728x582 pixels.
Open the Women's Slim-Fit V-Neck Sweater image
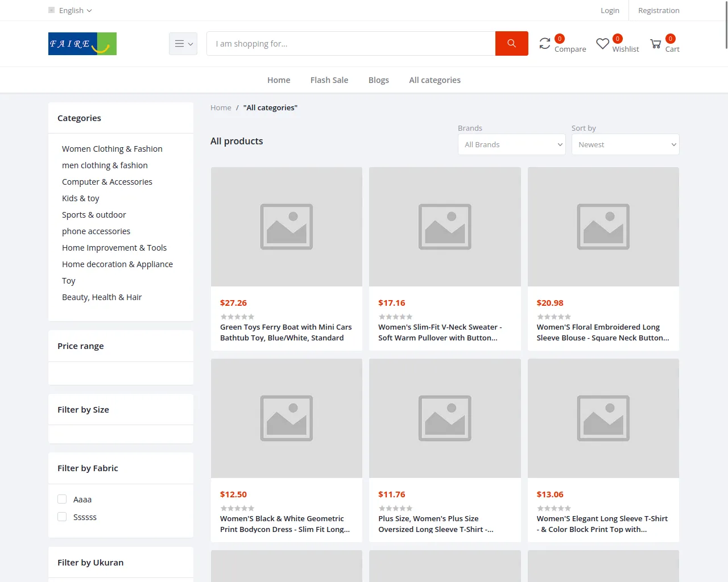[445, 227]
